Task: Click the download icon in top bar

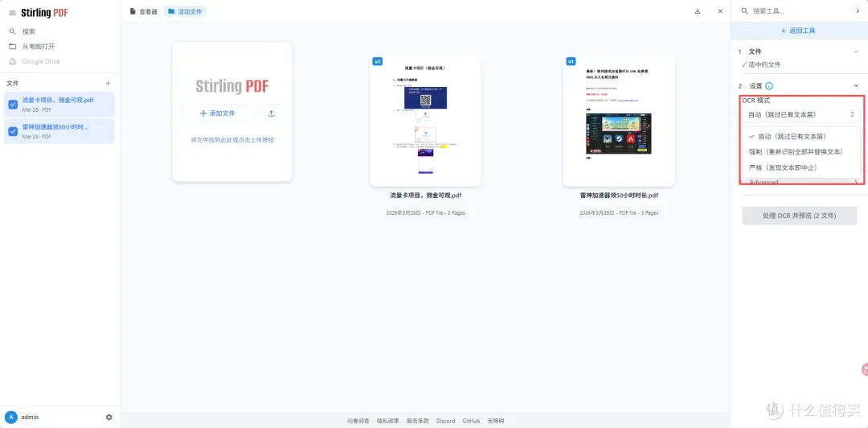Action: click(698, 11)
